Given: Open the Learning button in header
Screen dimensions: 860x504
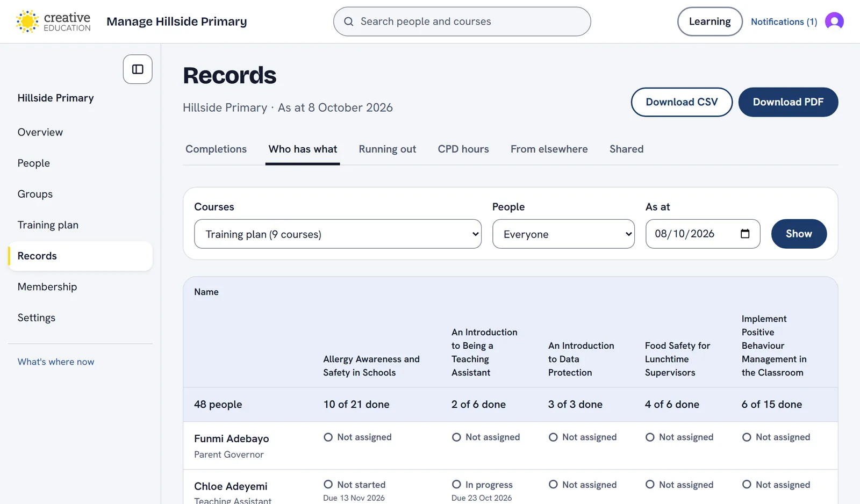Looking at the screenshot, I should tap(710, 21).
